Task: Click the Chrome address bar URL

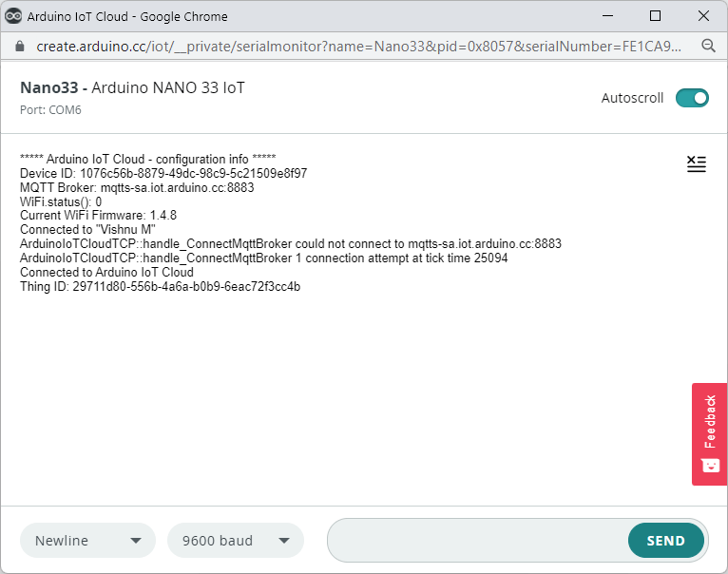Action: pos(358,47)
